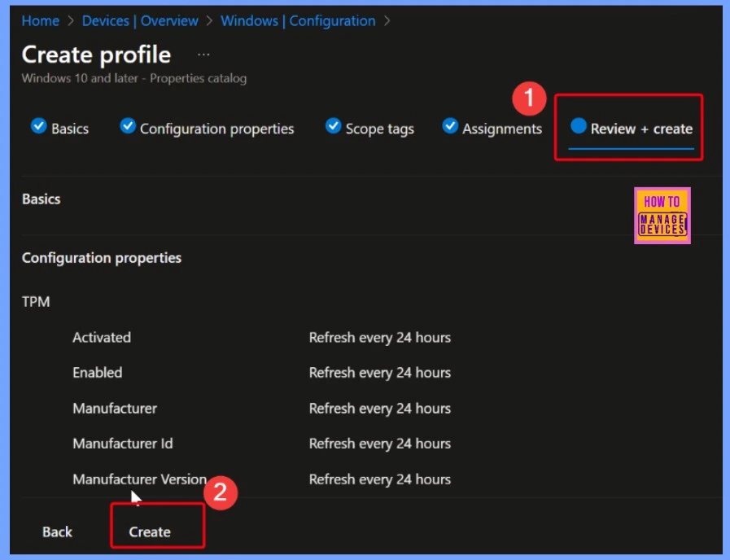Screen dimensions: 730x560
Task: Select the TPM category heading
Action: [x=36, y=302]
